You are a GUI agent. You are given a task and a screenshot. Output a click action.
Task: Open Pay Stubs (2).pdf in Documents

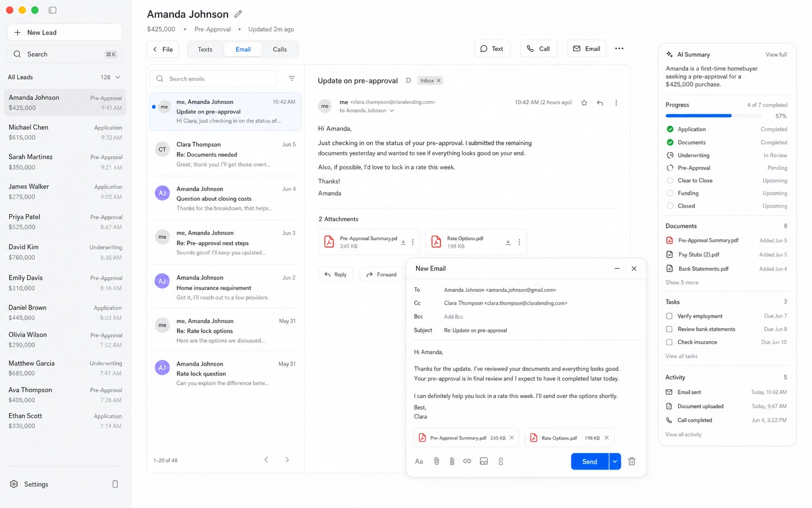[x=726, y=255]
